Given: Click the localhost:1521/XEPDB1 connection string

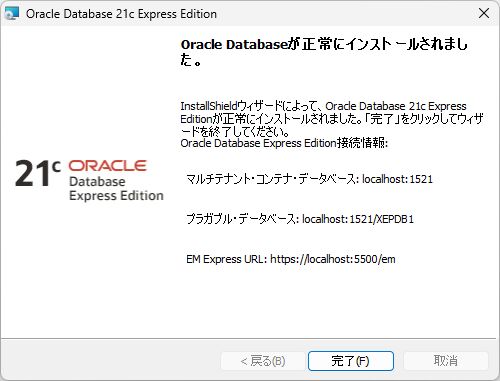Looking at the screenshot, I should 358,219.
